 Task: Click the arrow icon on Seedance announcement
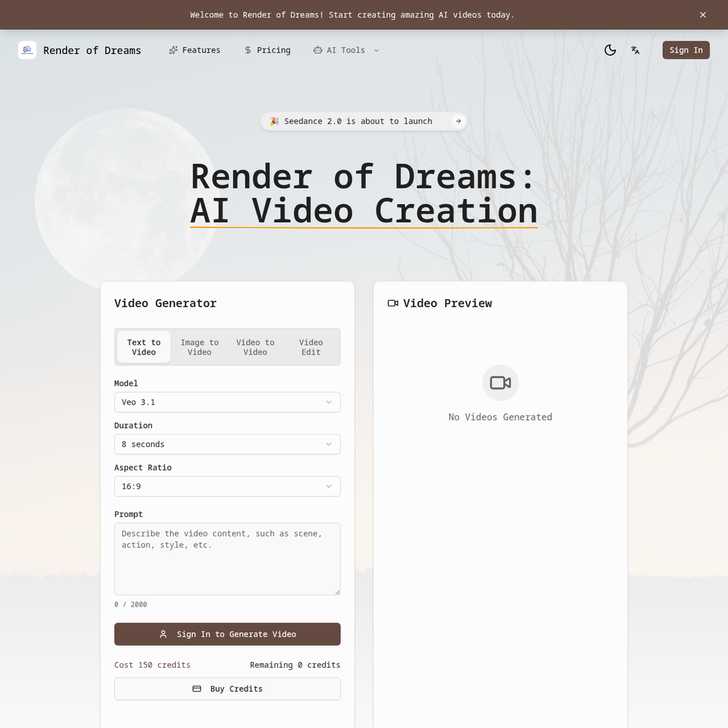(458, 121)
